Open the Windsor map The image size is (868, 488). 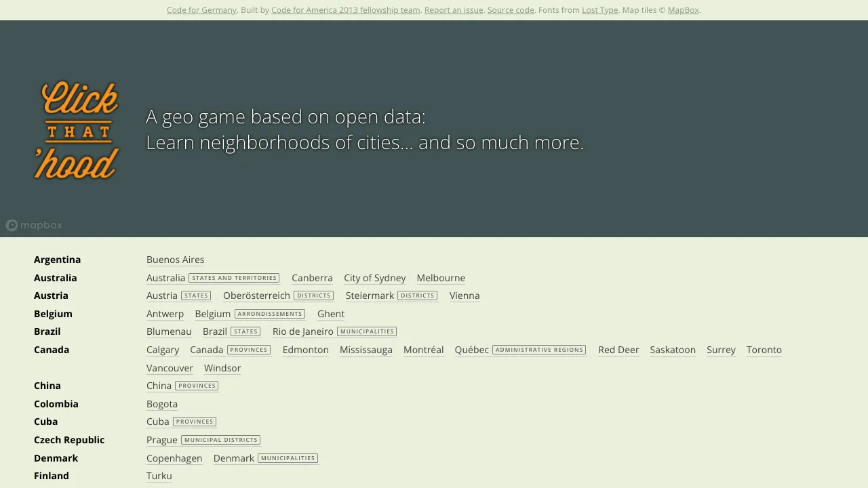coord(222,368)
